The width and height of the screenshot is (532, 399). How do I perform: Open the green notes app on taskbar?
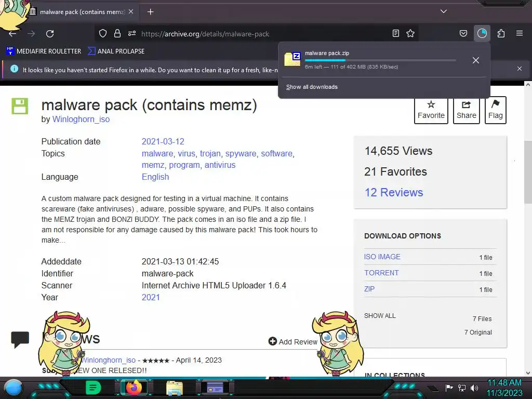94,388
